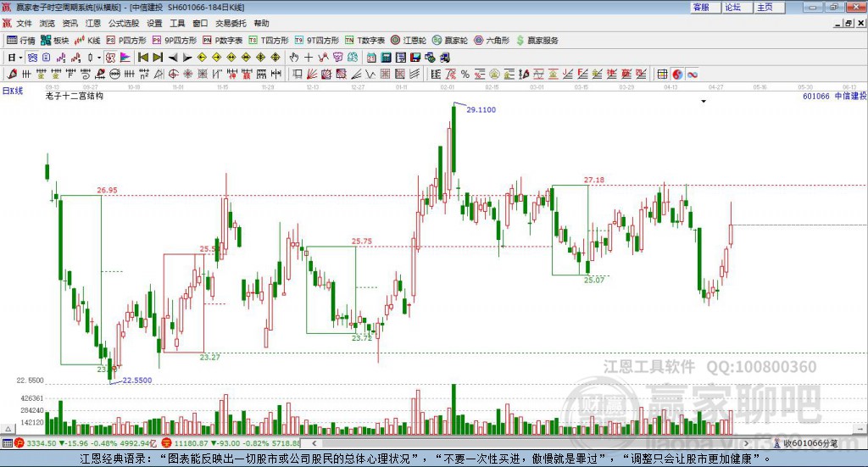The width and height of the screenshot is (868, 467).
Task: Click the first yellow diamond icon
Action: click(x=202, y=58)
